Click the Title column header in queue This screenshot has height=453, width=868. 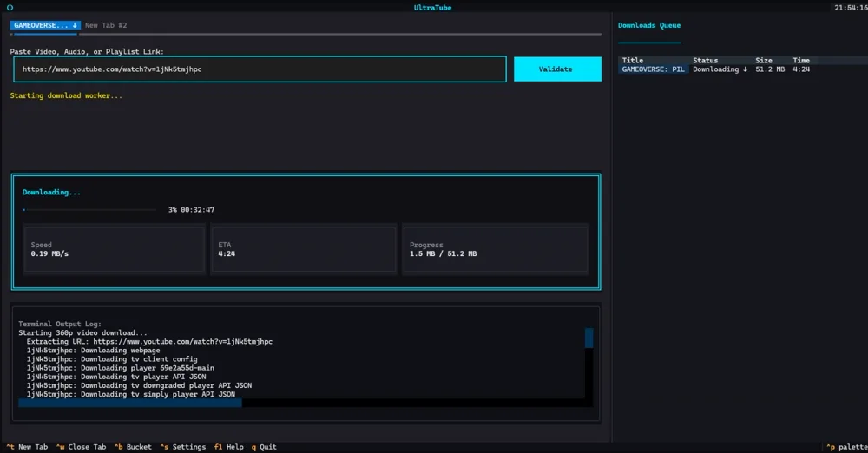(x=632, y=61)
